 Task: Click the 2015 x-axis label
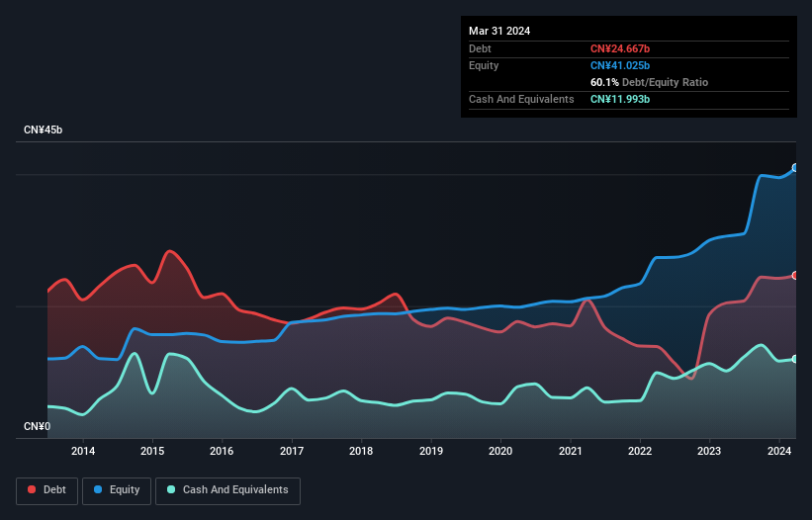pos(152,451)
